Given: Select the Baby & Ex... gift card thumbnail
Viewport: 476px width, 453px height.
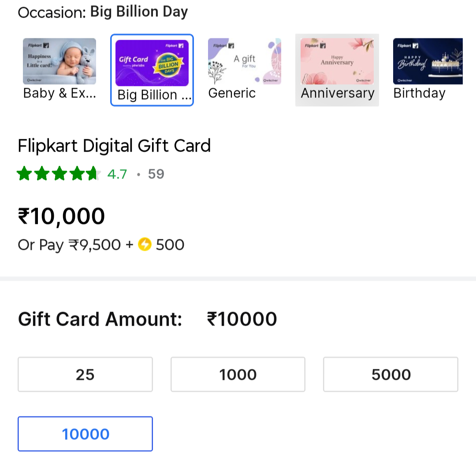Looking at the screenshot, I should coord(59,61).
